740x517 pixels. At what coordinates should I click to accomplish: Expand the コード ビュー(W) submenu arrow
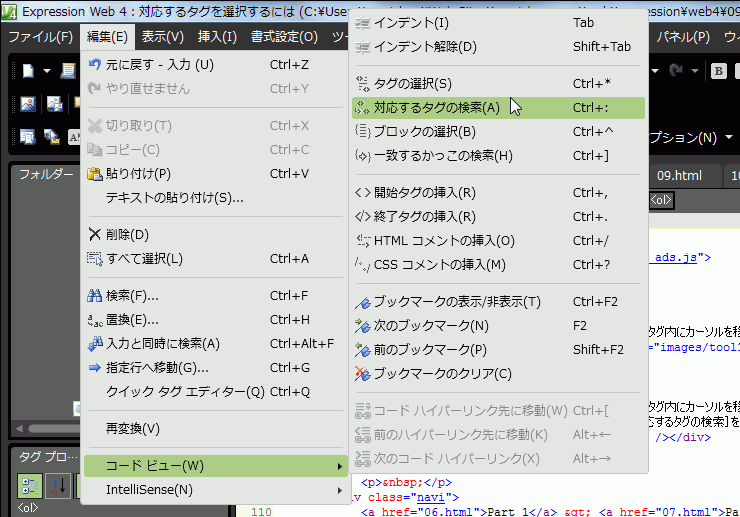click(339, 466)
